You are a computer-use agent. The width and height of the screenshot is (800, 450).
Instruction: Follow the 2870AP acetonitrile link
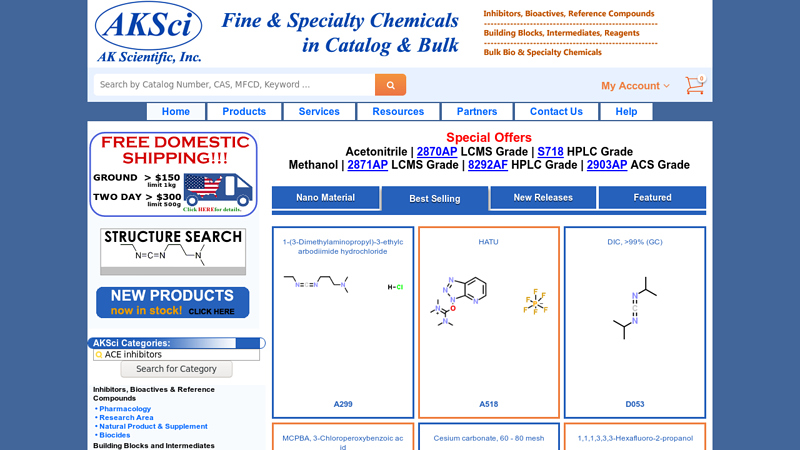click(437, 152)
